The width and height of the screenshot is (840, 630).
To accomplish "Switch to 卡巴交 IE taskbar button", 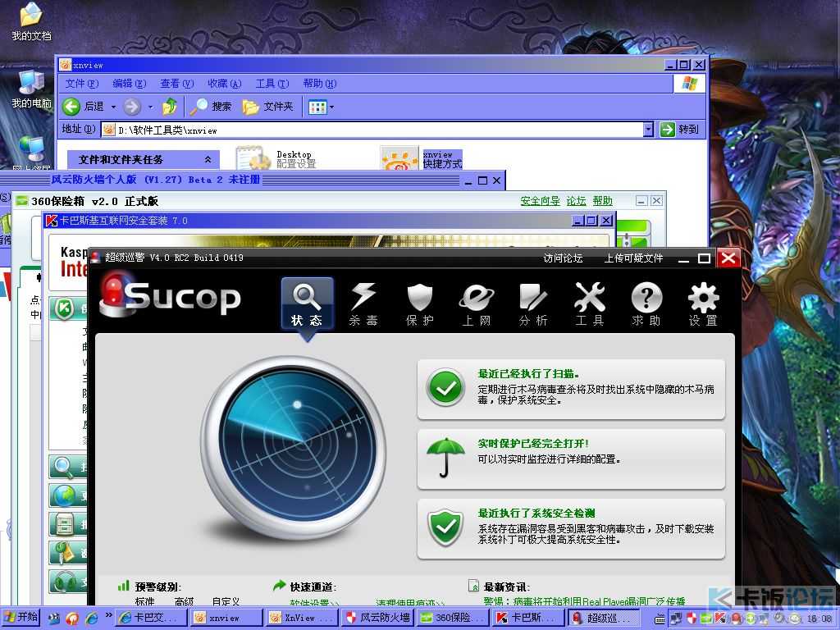I will point(151,618).
